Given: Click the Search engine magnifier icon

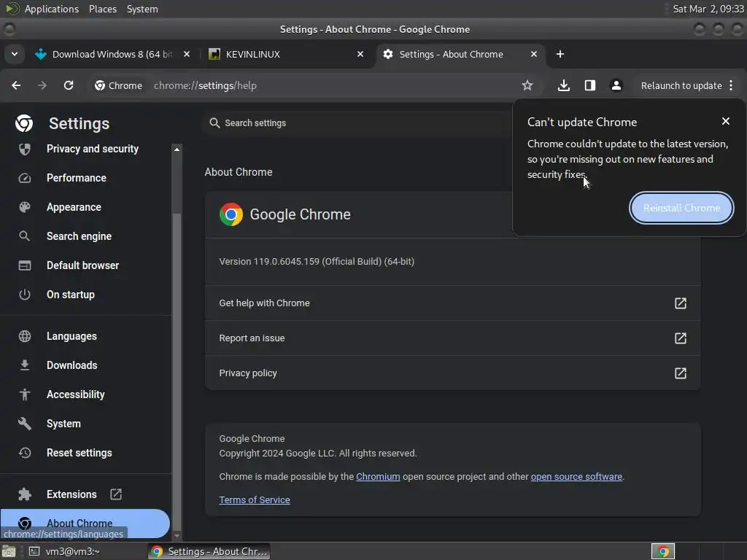Looking at the screenshot, I should (24, 236).
